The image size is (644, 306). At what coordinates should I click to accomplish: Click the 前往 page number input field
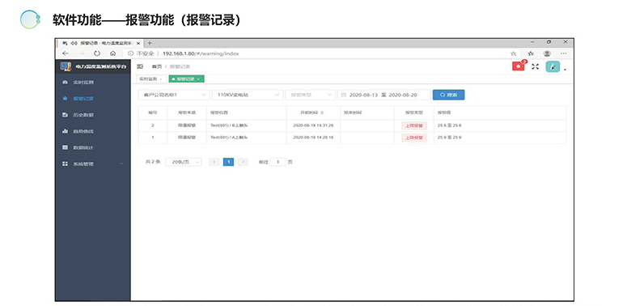pos(278,162)
